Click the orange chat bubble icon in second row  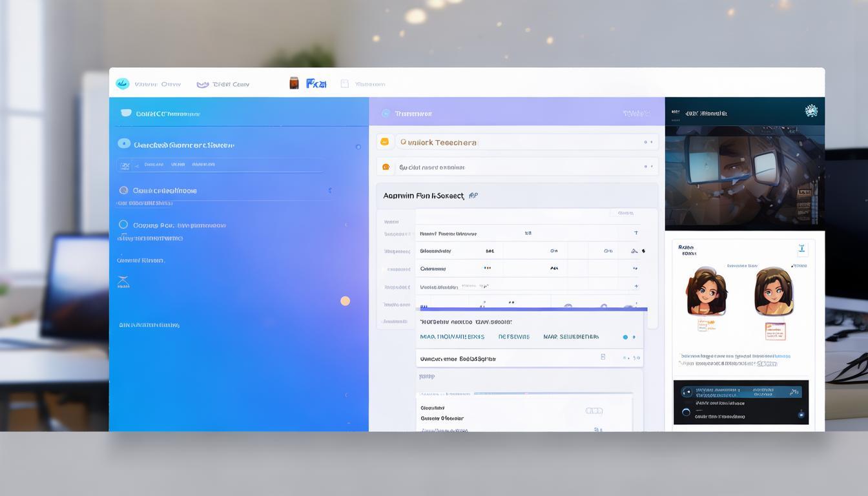point(386,167)
